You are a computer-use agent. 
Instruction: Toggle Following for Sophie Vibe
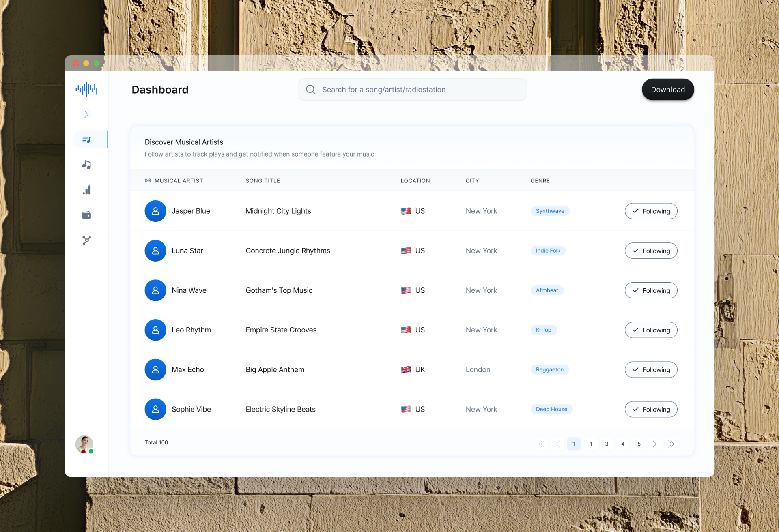[x=651, y=410]
